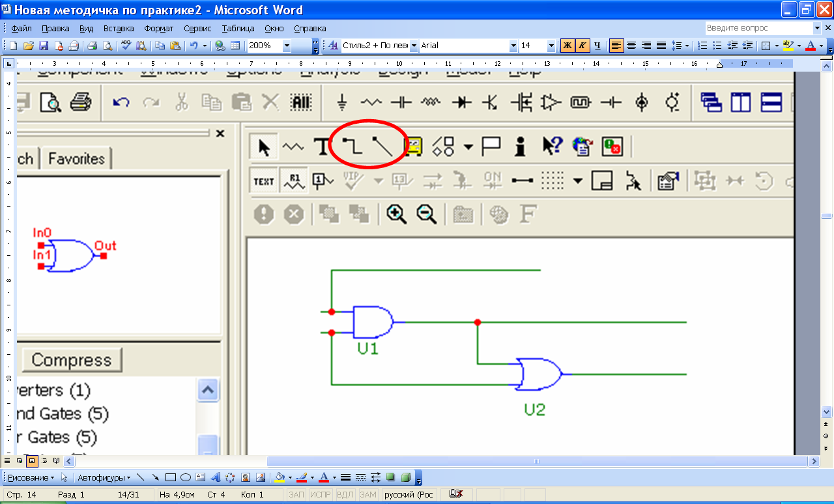The height and width of the screenshot is (504, 834).
Task: Click the Insert Table grid icon
Action: point(235,46)
